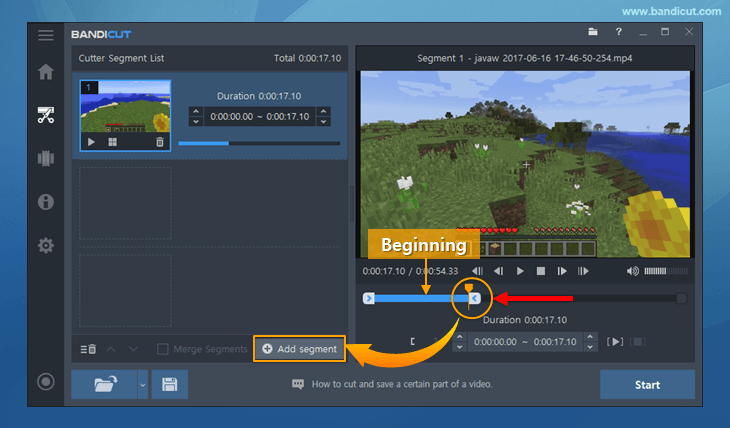Mute the preview speaker icon
The width and height of the screenshot is (730, 428).
[x=632, y=271]
